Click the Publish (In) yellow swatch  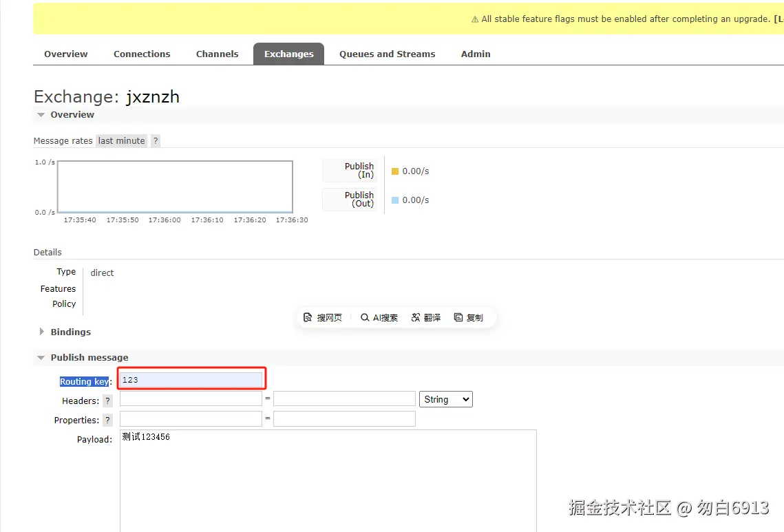(x=395, y=171)
